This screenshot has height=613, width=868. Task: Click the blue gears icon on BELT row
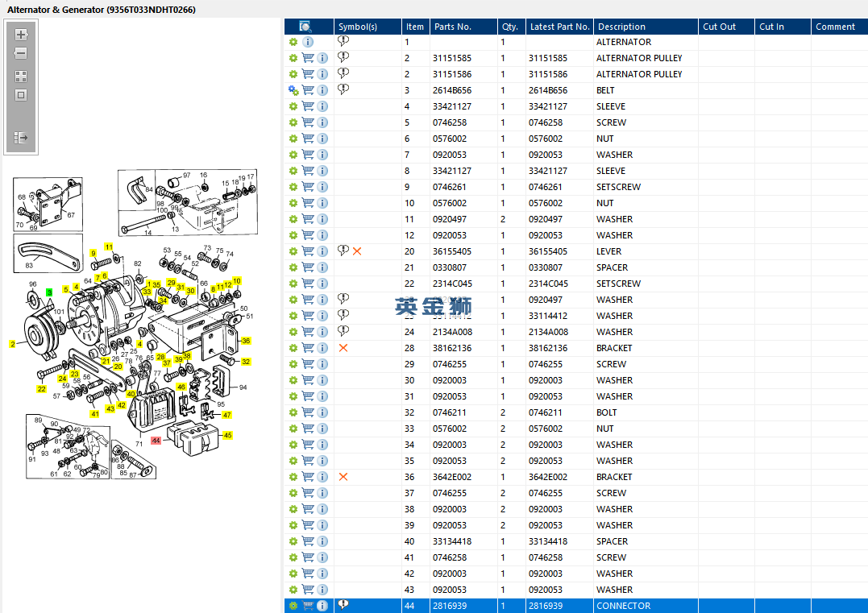293,90
